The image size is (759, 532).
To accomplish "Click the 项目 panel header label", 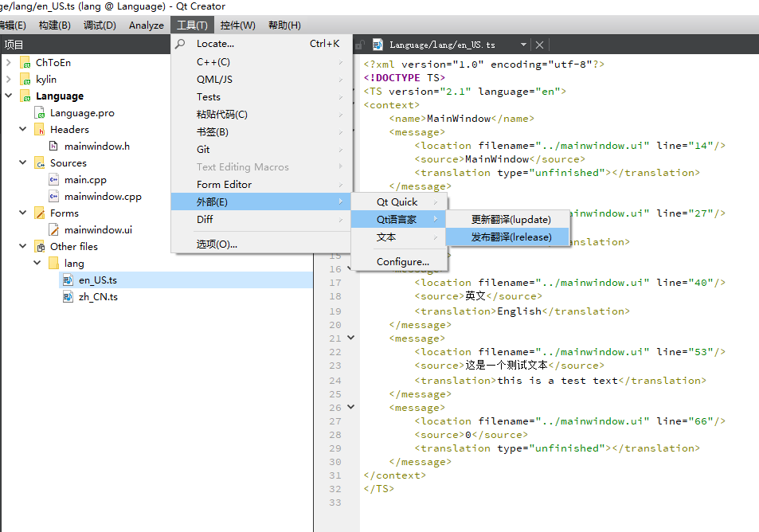I will 14,45.
